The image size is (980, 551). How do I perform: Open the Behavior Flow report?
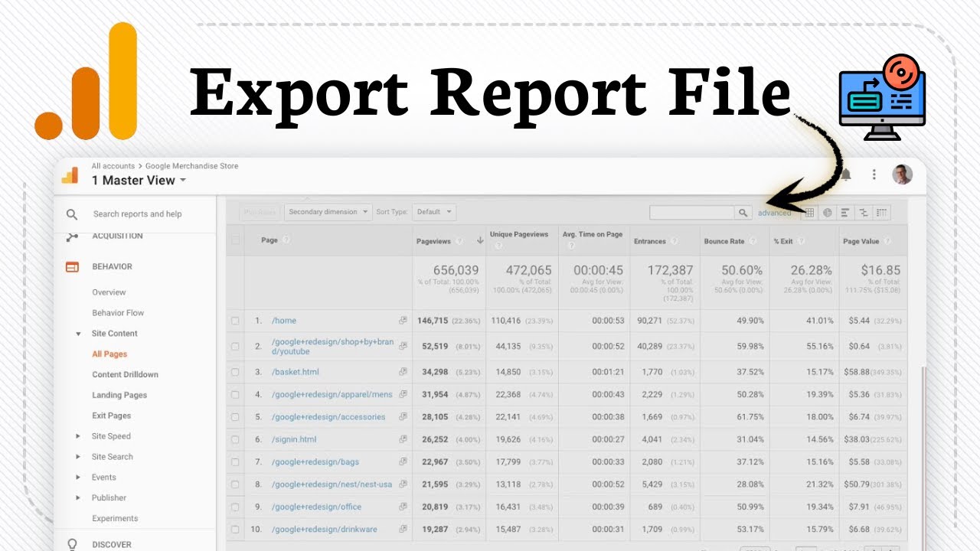click(118, 313)
